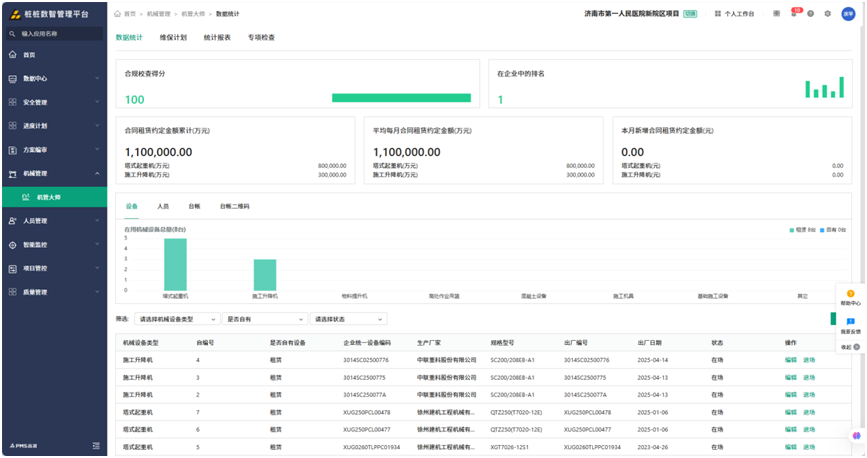Click the 首页 home icon in the sidebar
This screenshot has width=867, height=458.
13,55
